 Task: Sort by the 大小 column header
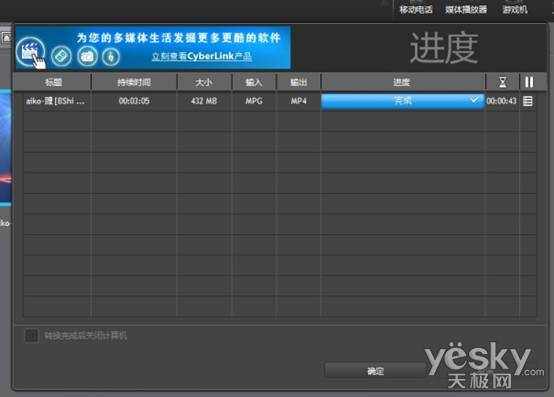pos(204,82)
